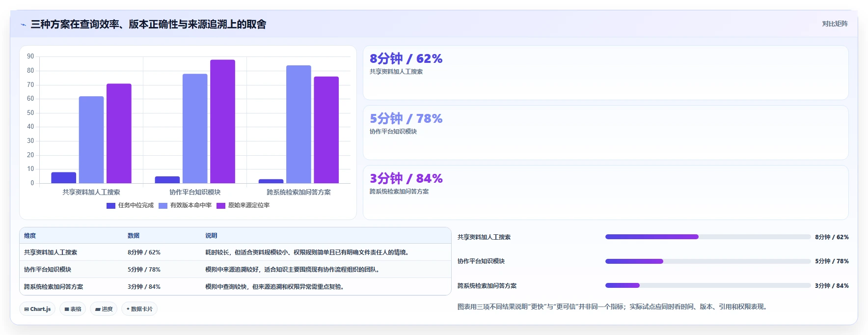Click the footnote beginning 图表用三项不同结果说明

tap(614, 307)
